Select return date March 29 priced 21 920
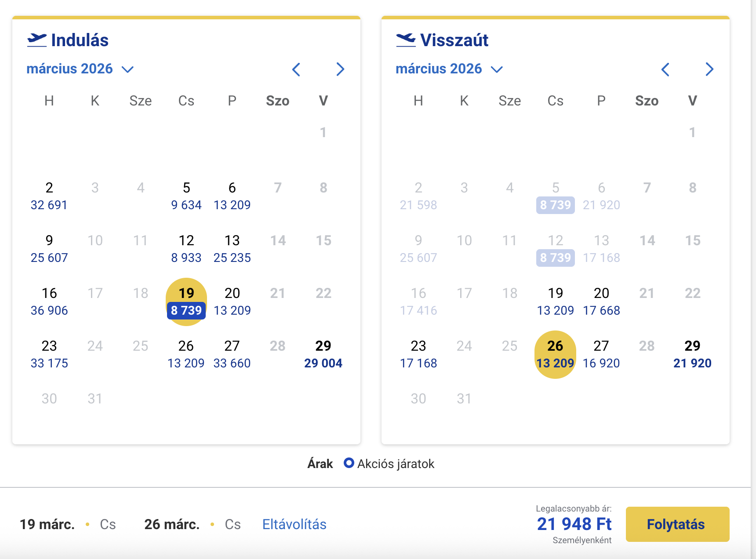This screenshot has height=559, width=756. (692, 354)
